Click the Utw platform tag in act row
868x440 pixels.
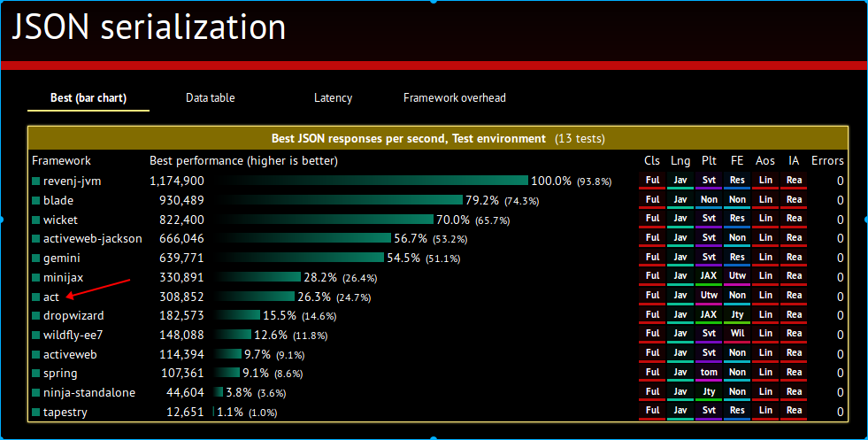(709, 296)
